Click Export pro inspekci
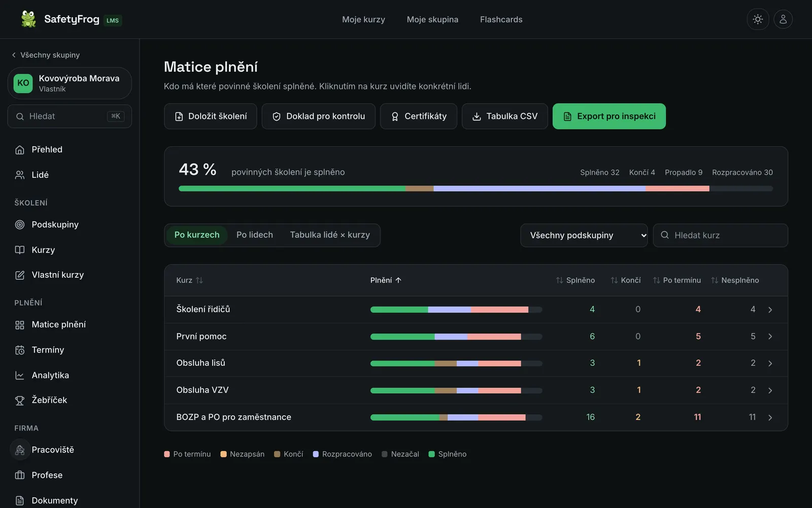Viewport: 812px width, 508px height. (609, 116)
